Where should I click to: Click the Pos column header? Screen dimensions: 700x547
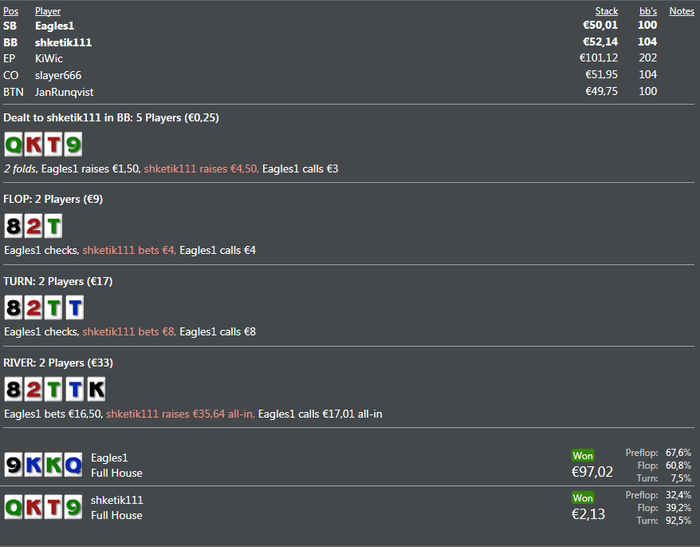point(11,11)
